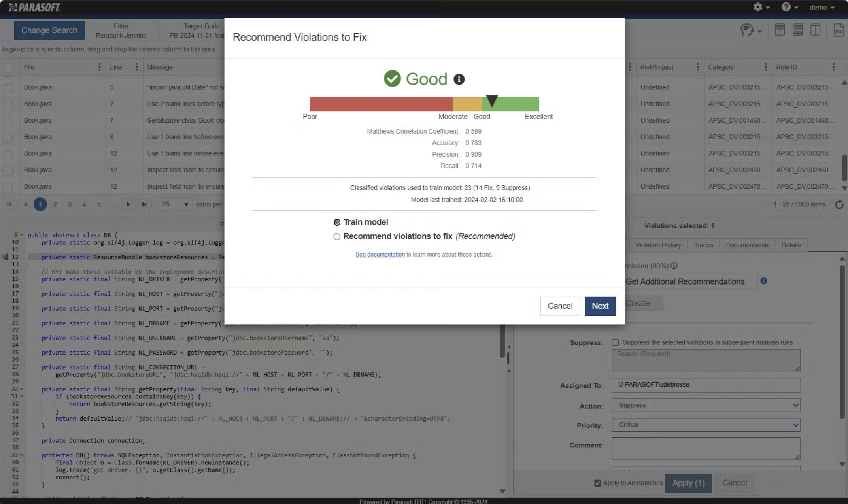Click the info icon next to Good
848x504 pixels.
click(459, 79)
